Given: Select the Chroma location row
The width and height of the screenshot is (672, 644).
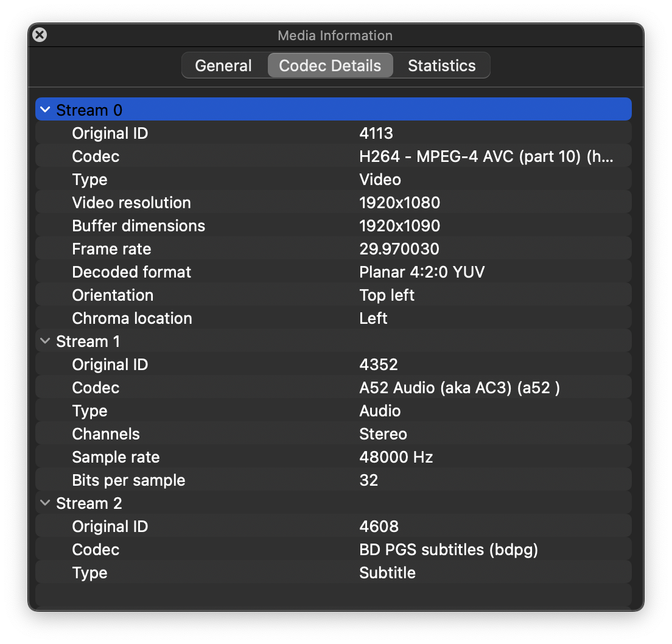Looking at the screenshot, I should coord(333,318).
